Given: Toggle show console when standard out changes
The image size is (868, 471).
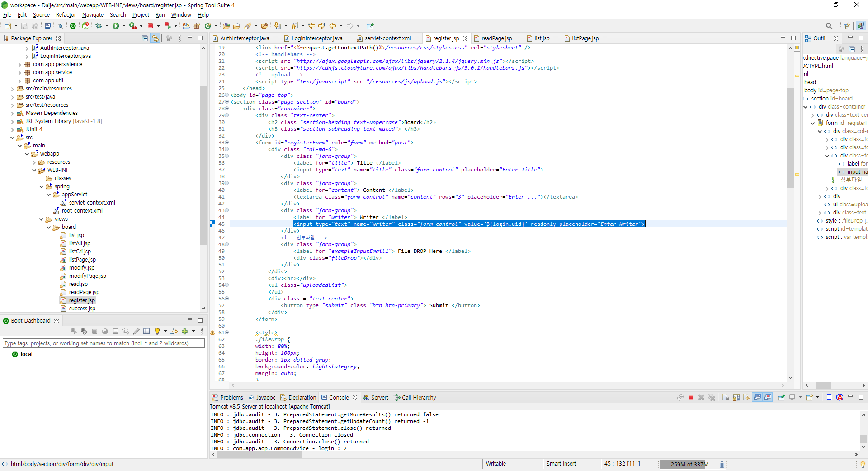Looking at the screenshot, I should [x=757, y=398].
